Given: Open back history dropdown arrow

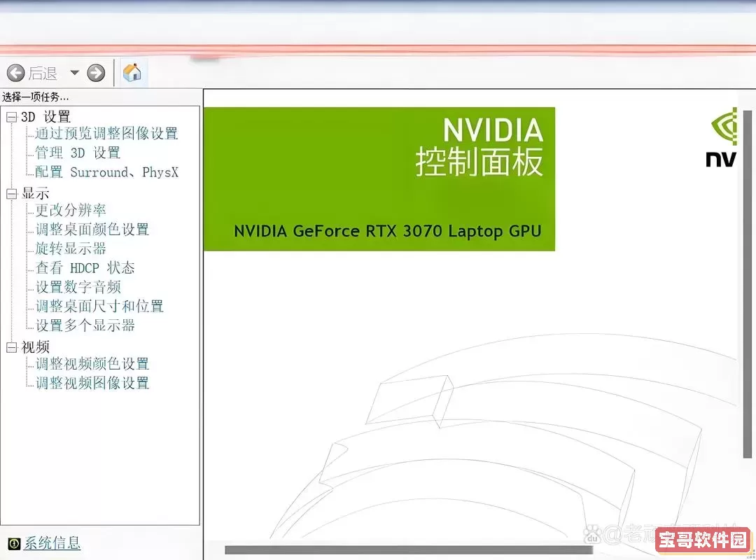Looking at the screenshot, I should click(x=74, y=73).
